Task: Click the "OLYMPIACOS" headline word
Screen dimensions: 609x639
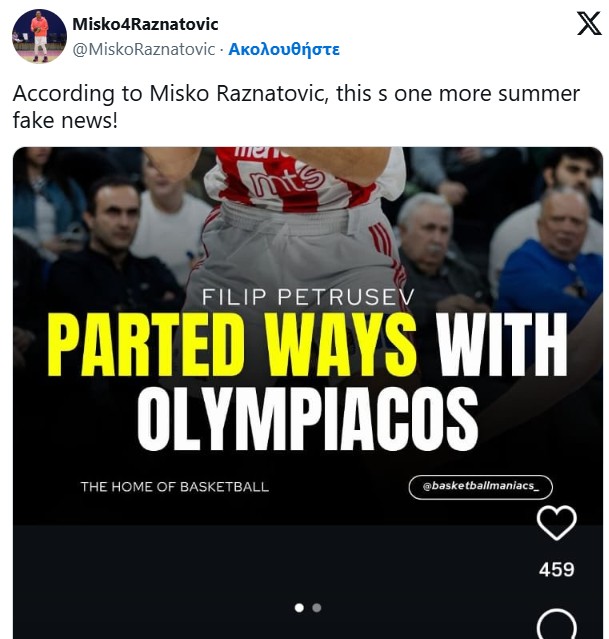Action: pyautogui.click(x=307, y=419)
